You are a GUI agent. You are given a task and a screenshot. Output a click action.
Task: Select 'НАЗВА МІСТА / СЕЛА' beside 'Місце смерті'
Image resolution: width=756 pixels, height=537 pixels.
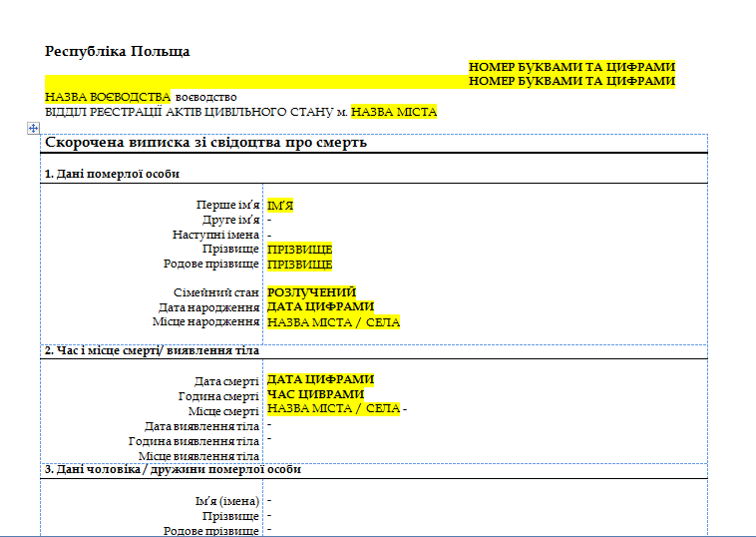pyautogui.click(x=334, y=408)
